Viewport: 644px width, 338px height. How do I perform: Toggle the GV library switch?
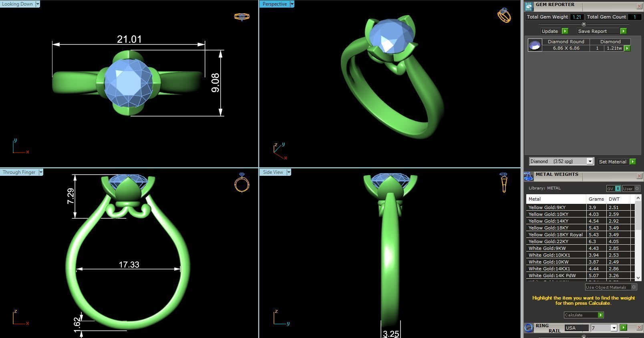tap(614, 189)
